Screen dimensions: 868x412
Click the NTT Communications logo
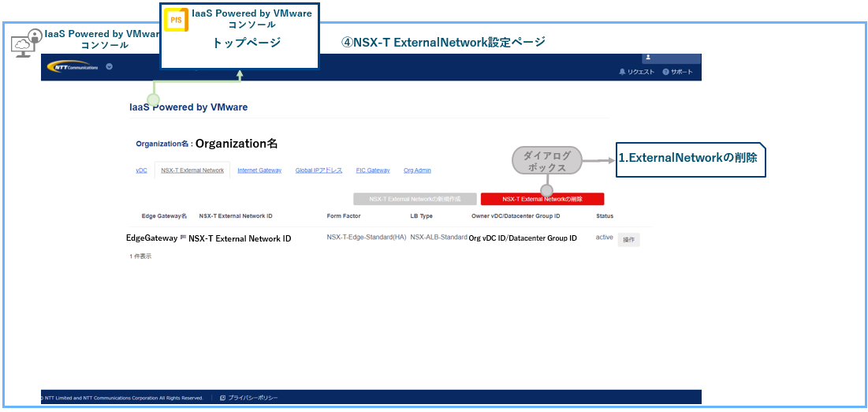pyautogui.click(x=73, y=66)
